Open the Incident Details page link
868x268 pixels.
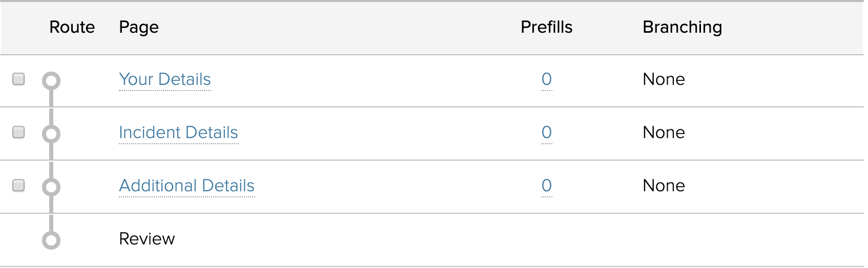[178, 132]
